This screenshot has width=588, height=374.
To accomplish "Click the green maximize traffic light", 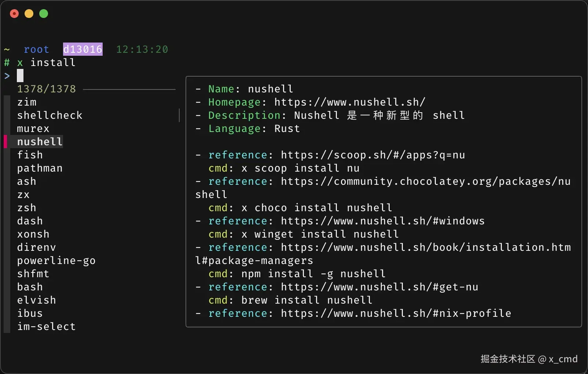I will click(x=43, y=14).
